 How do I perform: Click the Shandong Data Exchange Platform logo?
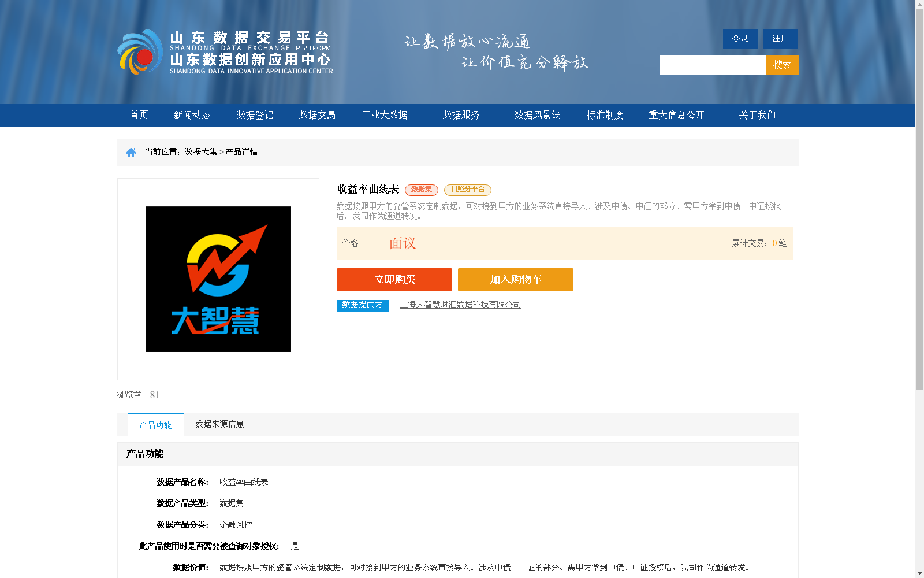pos(225,52)
